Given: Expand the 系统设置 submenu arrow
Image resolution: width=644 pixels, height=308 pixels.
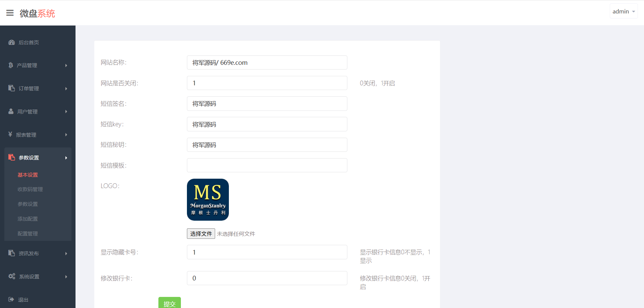Looking at the screenshot, I should (x=66, y=277).
